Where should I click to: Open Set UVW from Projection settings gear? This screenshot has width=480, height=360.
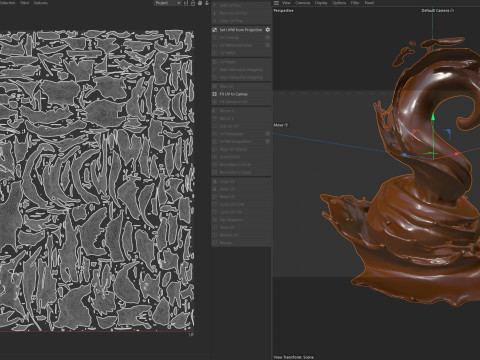[268, 30]
